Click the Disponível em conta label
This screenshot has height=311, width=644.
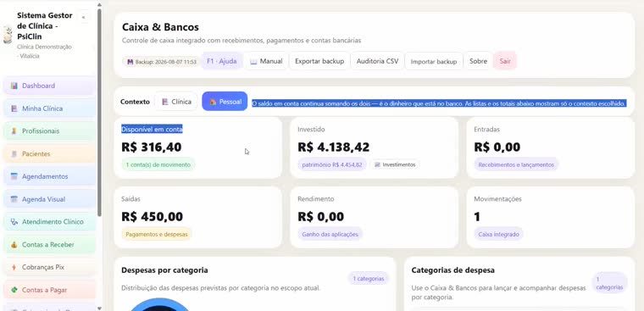pyautogui.click(x=152, y=129)
